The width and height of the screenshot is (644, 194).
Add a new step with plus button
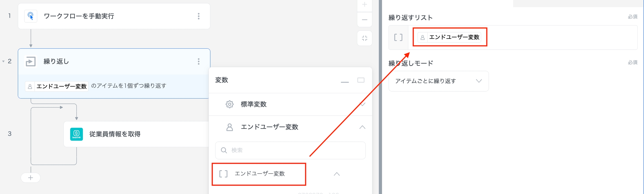click(30, 178)
